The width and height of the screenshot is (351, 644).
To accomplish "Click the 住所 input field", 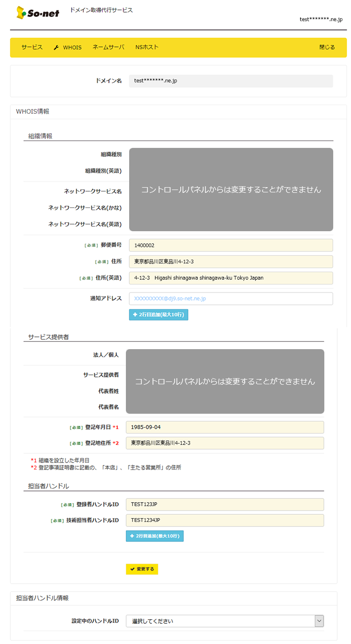I will [x=231, y=262].
